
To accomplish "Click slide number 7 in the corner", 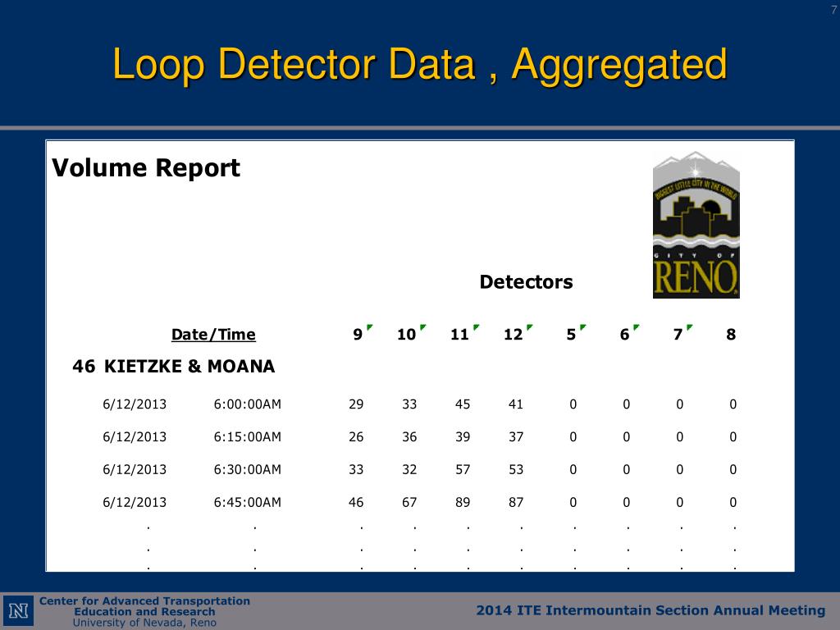I will tap(833, 10).
